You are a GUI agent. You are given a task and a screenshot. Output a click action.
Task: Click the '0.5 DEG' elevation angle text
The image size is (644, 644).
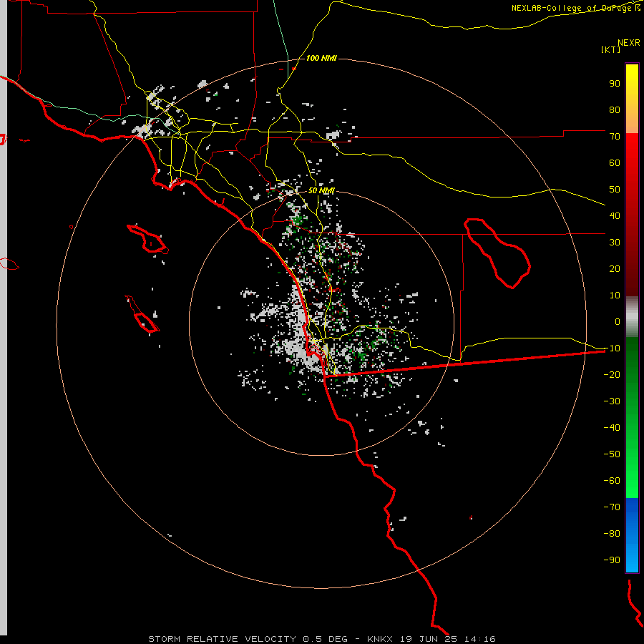(x=325, y=639)
